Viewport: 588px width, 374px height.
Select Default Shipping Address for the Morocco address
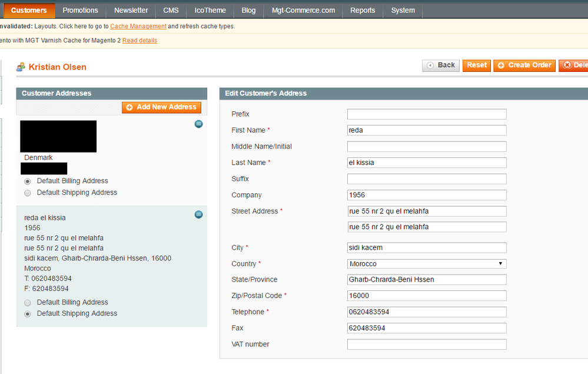28,315
